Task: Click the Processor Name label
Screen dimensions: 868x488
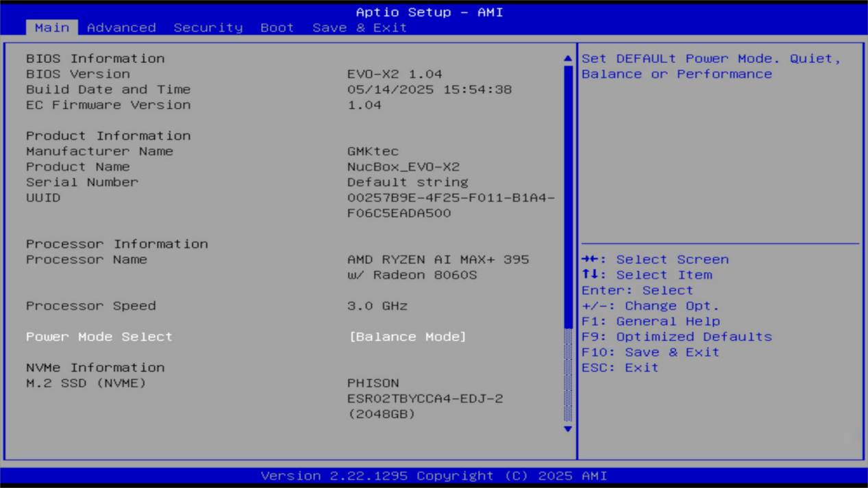Action: (86, 259)
